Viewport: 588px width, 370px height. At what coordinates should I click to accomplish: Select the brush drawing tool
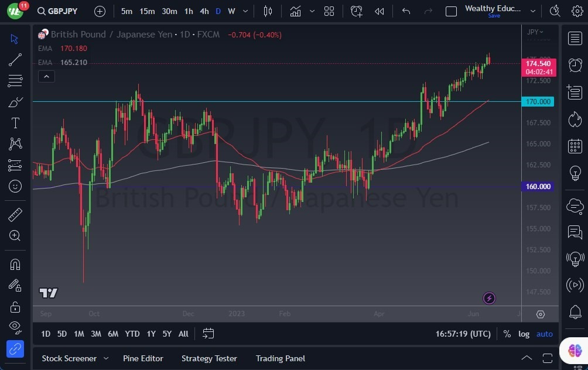pos(15,102)
